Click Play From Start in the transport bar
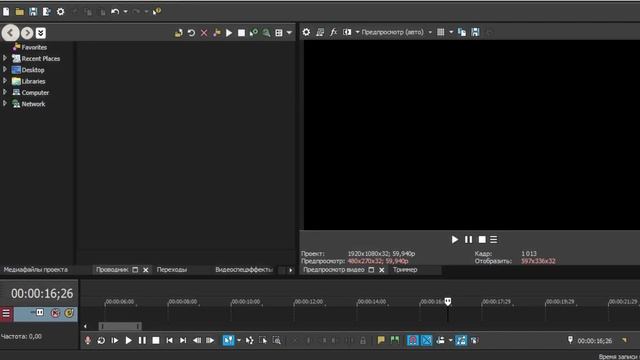640x360 pixels. point(115,340)
